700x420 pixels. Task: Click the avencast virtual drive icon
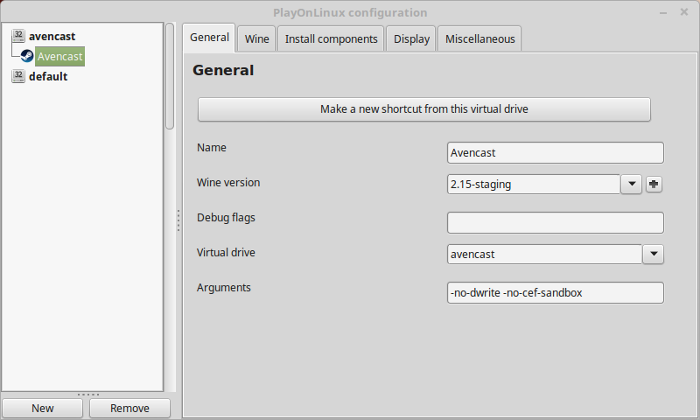[x=18, y=36]
